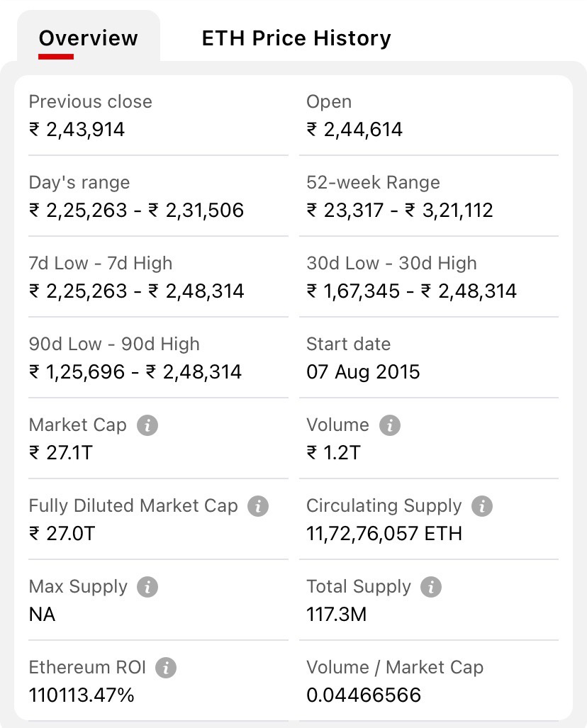Click the Open price value
Screen dimensions: 587x728
click(x=354, y=130)
